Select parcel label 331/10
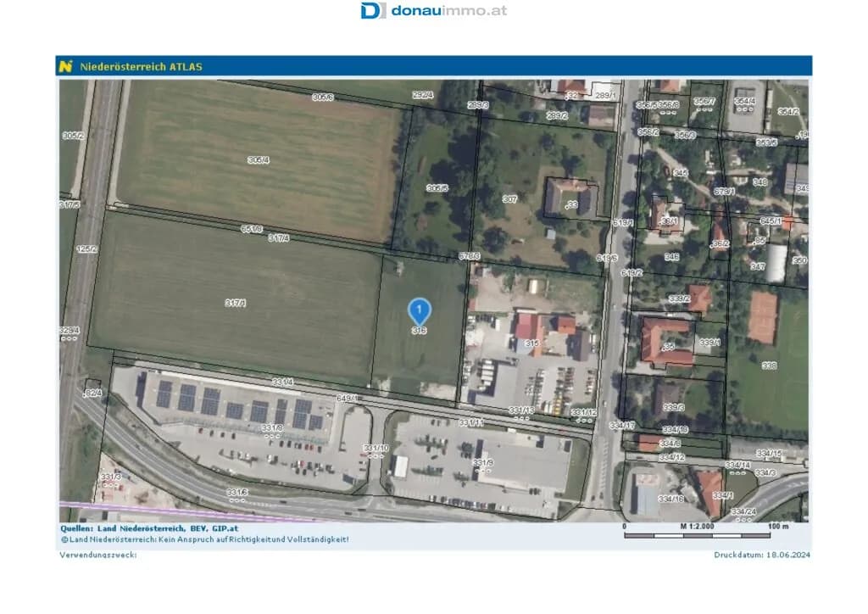868x614 pixels. click(x=376, y=448)
